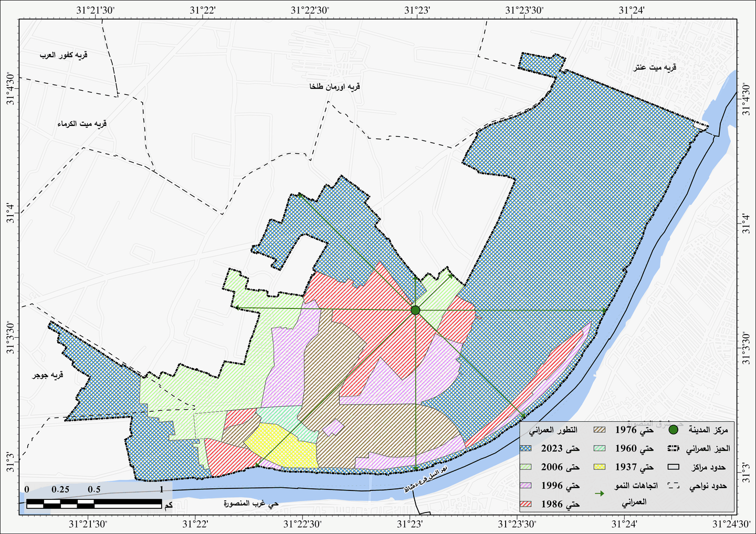Click the yellow 1937 legend swatch
756x534 pixels.
pyautogui.click(x=599, y=467)
